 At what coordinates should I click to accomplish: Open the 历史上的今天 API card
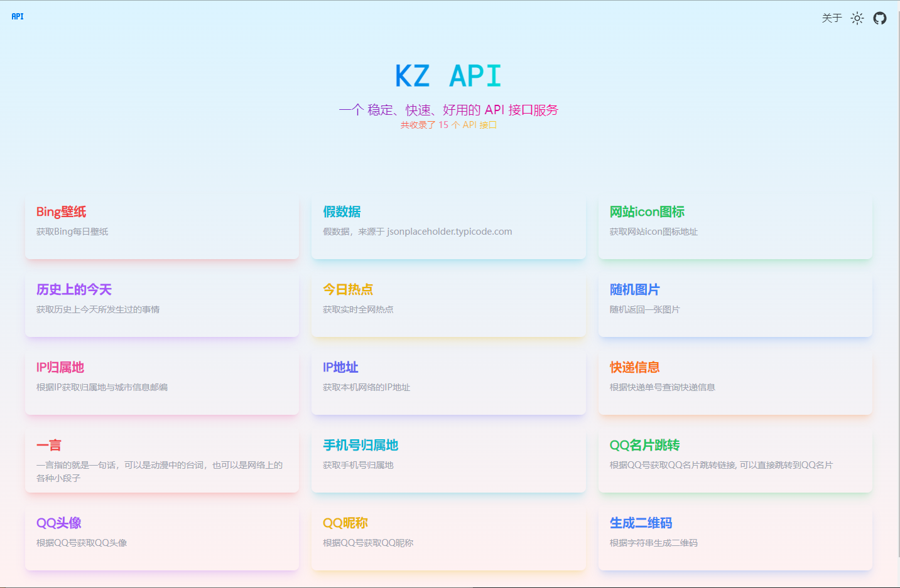(162, 305)
